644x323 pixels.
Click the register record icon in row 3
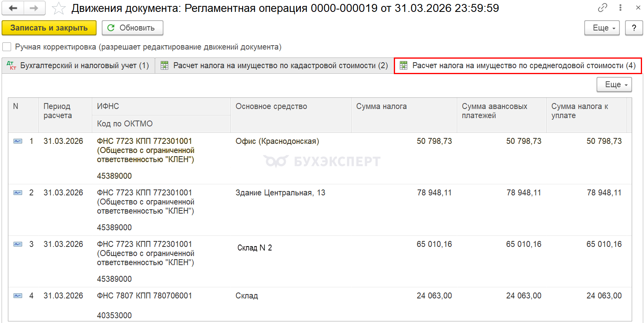pyautogui.click(x=18, y=244)
